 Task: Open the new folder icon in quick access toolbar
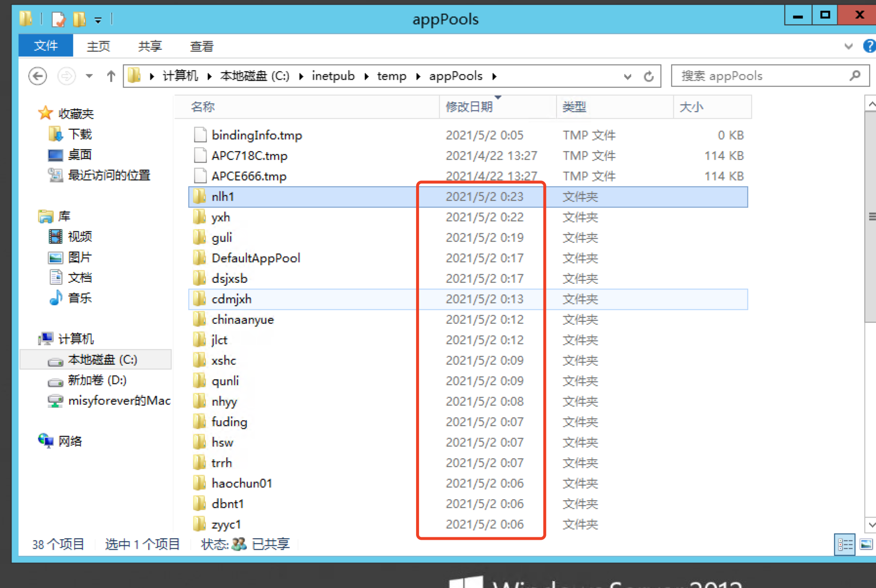[x=78, y=19]
